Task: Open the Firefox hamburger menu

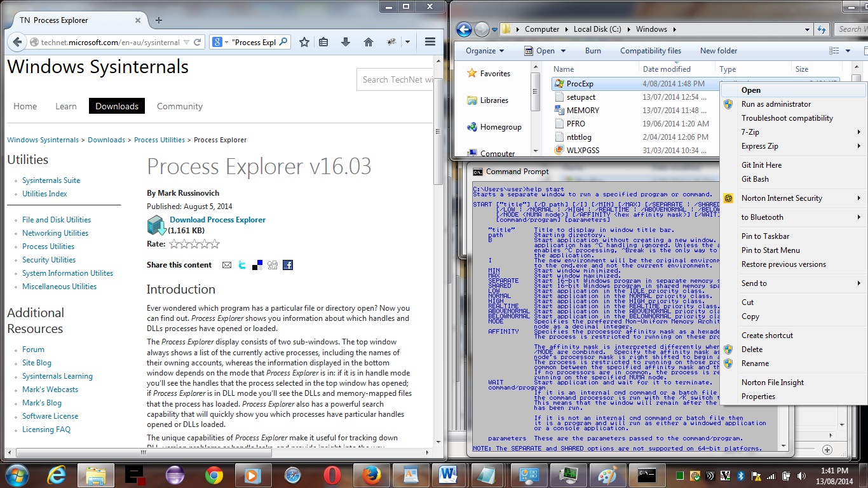Action: coord(430,42)
